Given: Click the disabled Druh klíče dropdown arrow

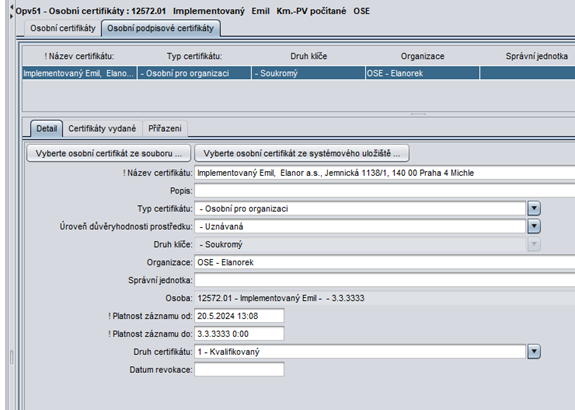Looking at the screenshot, I should (x=534, y=244).
